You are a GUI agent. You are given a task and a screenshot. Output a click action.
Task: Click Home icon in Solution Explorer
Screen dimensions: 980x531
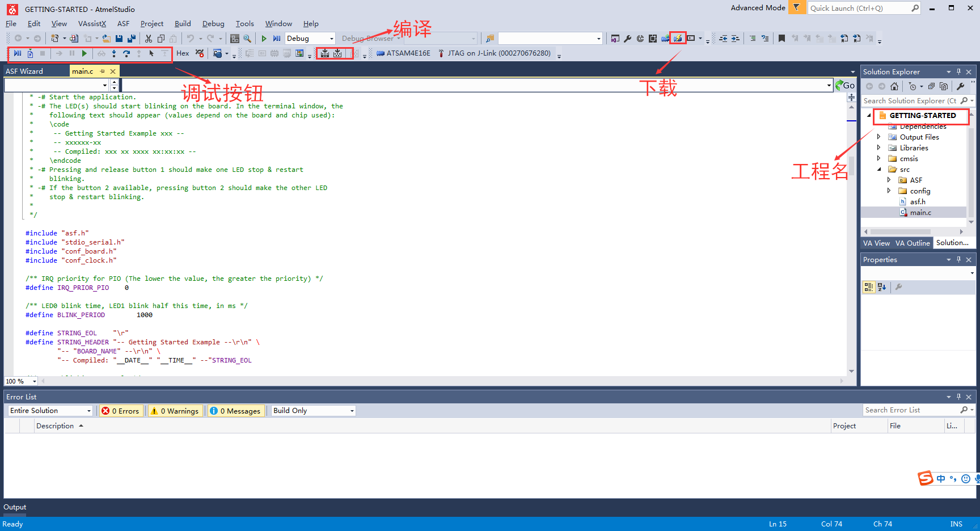[x=894, y=86]
